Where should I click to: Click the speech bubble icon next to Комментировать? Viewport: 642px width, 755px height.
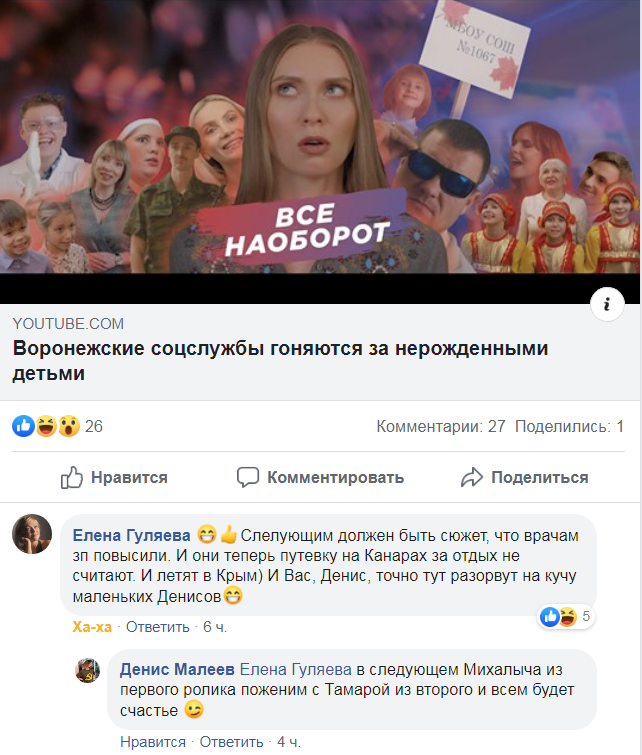click(248, 477)
